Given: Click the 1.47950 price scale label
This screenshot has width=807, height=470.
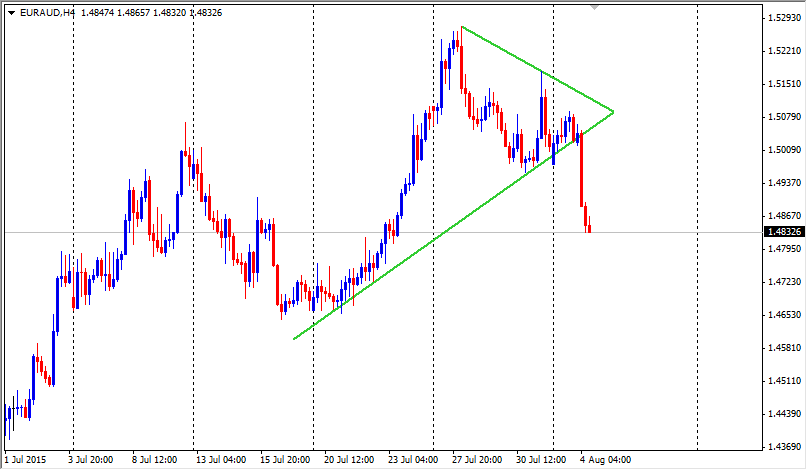Looking at the screenshot, I should (x=784, y=249).
